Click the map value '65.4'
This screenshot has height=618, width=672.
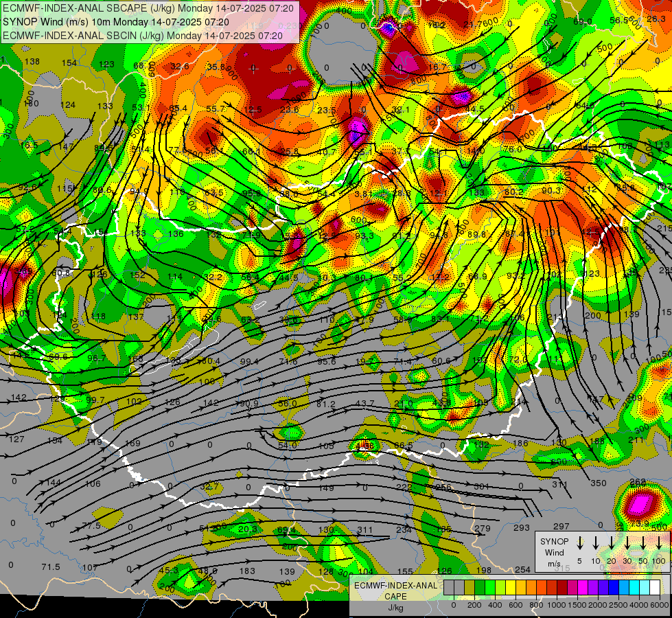(x=178, y=108)
